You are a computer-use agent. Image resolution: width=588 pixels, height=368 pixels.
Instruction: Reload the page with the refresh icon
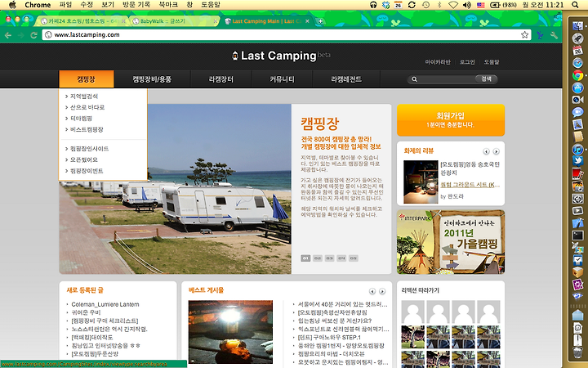[33, 35]
